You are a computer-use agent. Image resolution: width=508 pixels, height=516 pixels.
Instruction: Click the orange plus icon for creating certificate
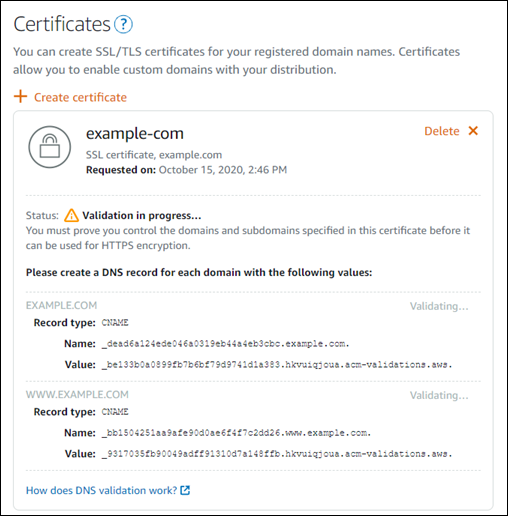click(20, 96)
